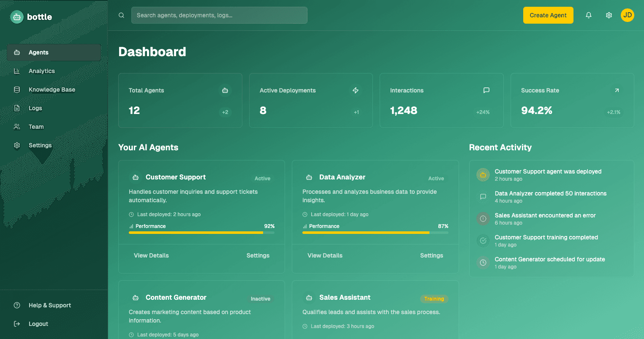Open the header settings gear icon

609,15
